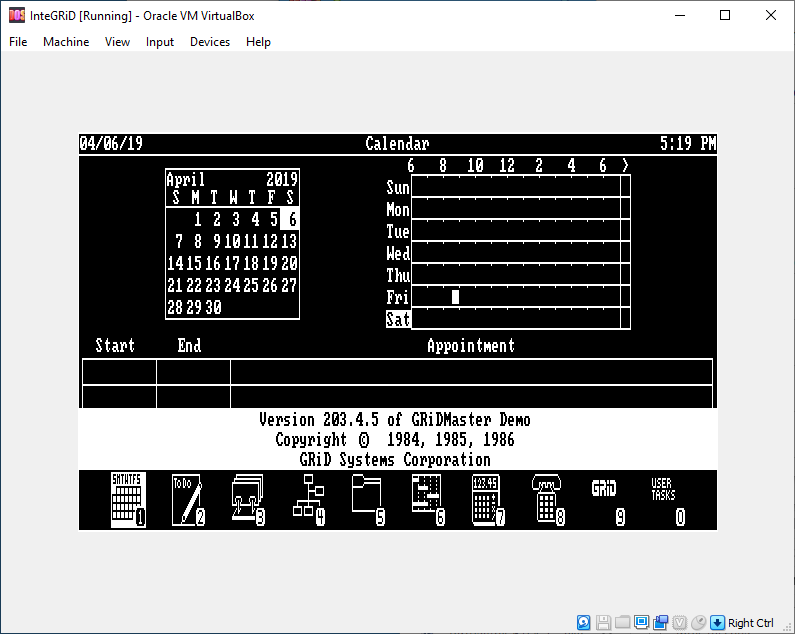Open User Tasks icon numbered 0

click(665, 499)
